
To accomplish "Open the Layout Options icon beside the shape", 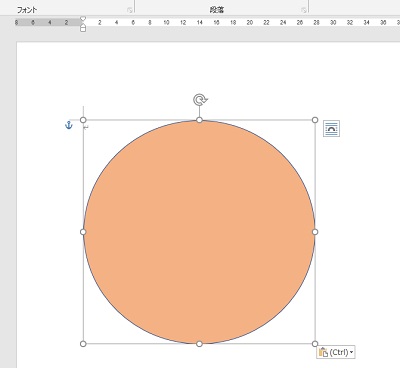I will pos(331,129).
